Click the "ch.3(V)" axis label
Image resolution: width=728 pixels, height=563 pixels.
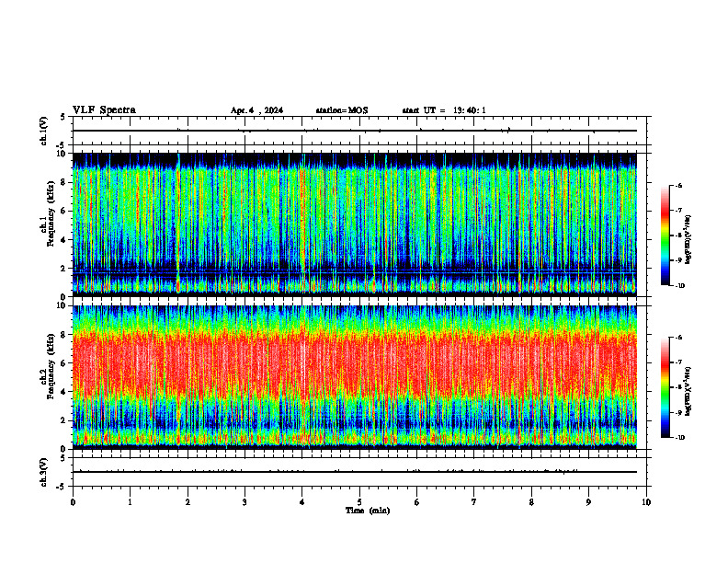44,472
